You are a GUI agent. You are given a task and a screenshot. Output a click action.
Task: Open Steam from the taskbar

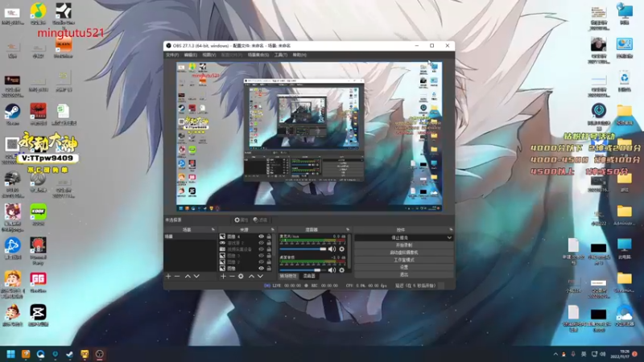pyautogui.click(x=70, y=354)
